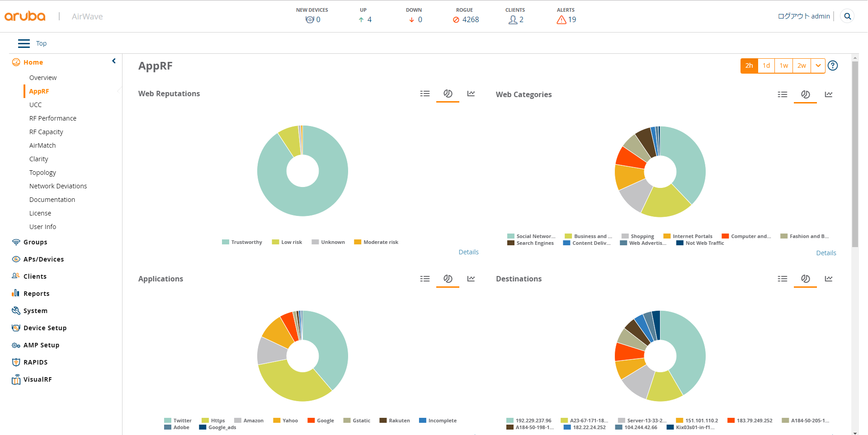Open the Clients count indicator
The height and width of the screenshot is (435, 868).
[x=516, y=20]
